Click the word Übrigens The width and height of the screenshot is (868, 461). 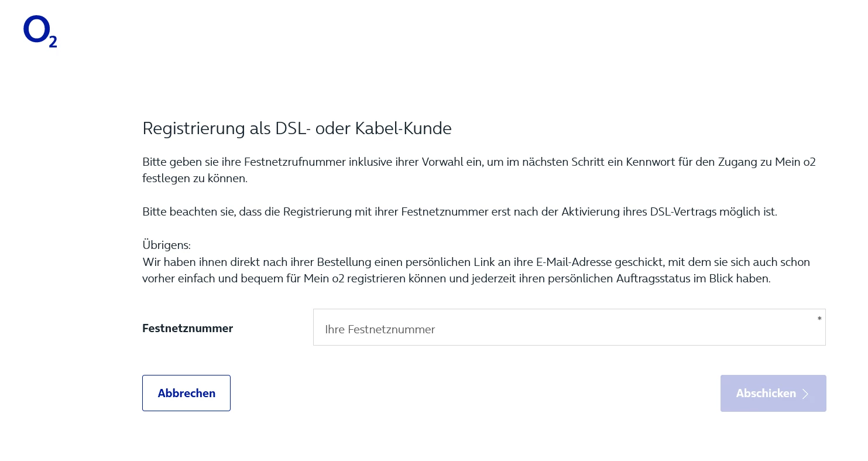click(x=166, y=245)
